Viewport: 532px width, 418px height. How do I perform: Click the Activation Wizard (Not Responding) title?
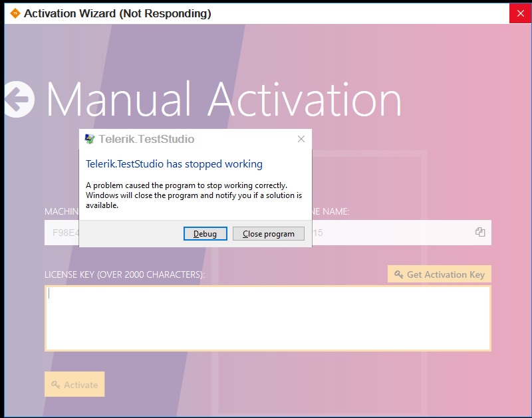[x=118, y=13]
